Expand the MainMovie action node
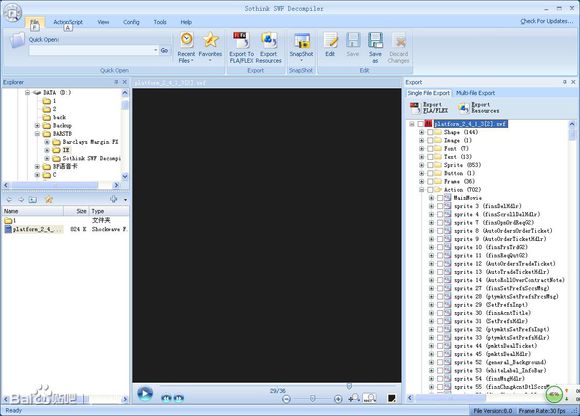 click(x=431, y=198)
